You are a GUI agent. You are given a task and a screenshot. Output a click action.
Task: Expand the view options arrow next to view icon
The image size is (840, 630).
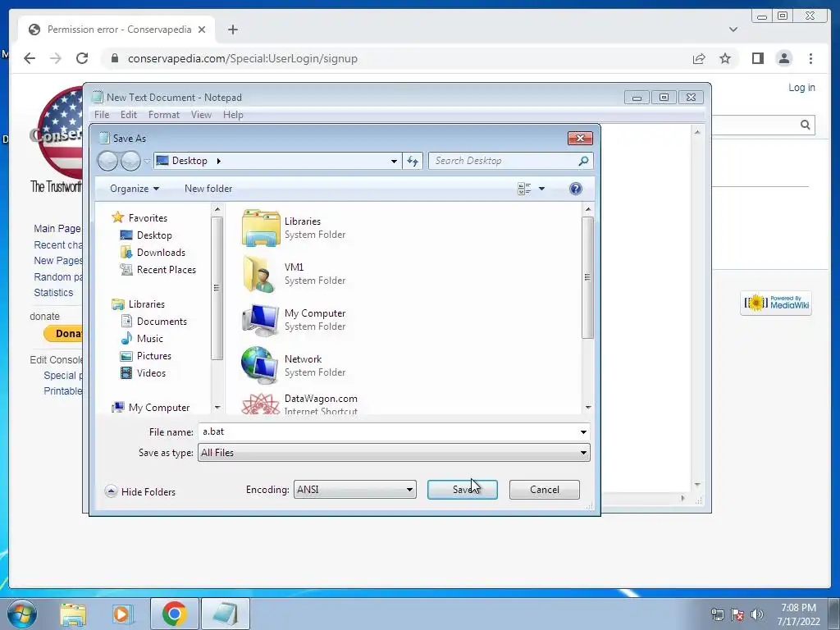pyautogui.click(x=541, y=189)
